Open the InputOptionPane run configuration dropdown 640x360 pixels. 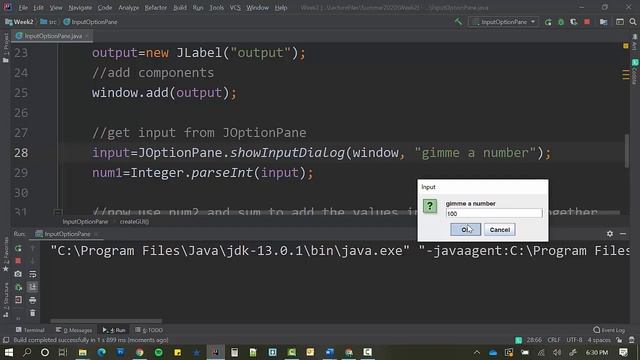(504, 22)
